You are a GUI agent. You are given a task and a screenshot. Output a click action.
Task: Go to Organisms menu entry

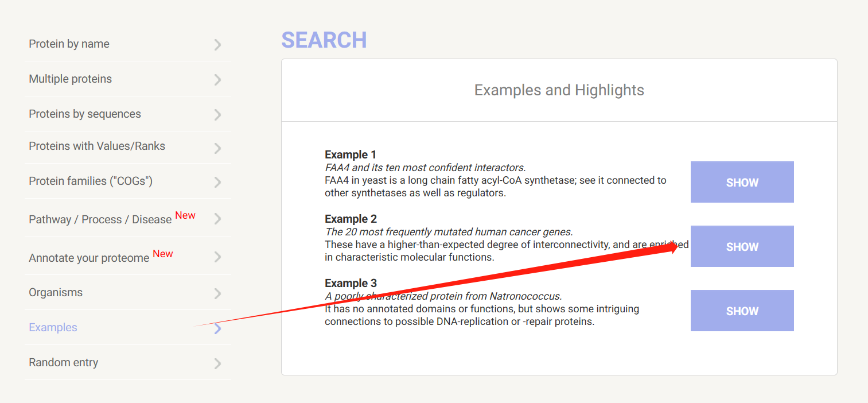[56, 293]
